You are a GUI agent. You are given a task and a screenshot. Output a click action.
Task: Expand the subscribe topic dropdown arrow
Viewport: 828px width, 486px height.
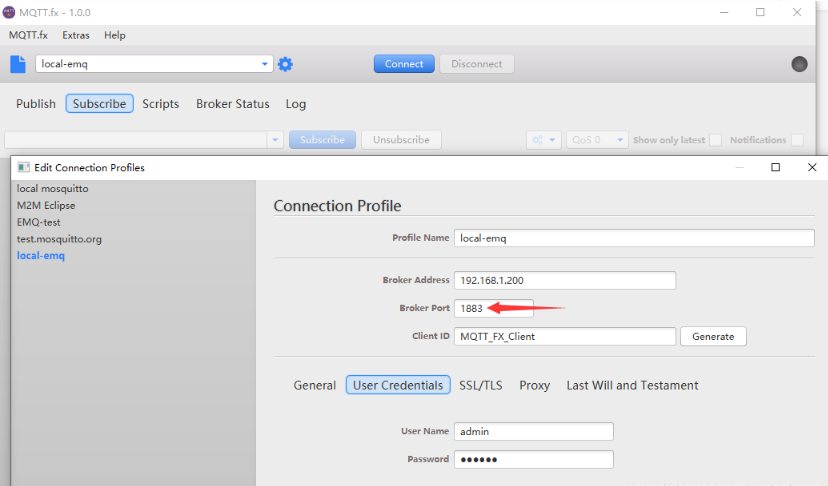(275, 140)
